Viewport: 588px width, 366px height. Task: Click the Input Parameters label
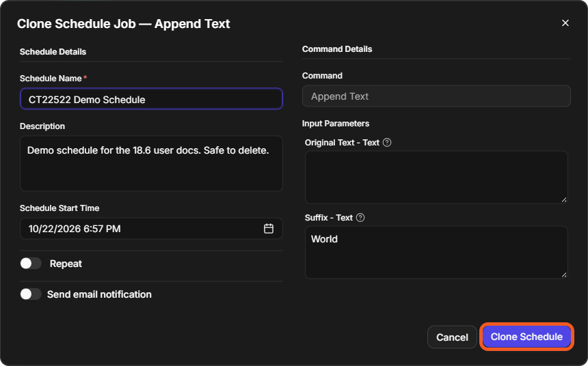click(336, 124)
